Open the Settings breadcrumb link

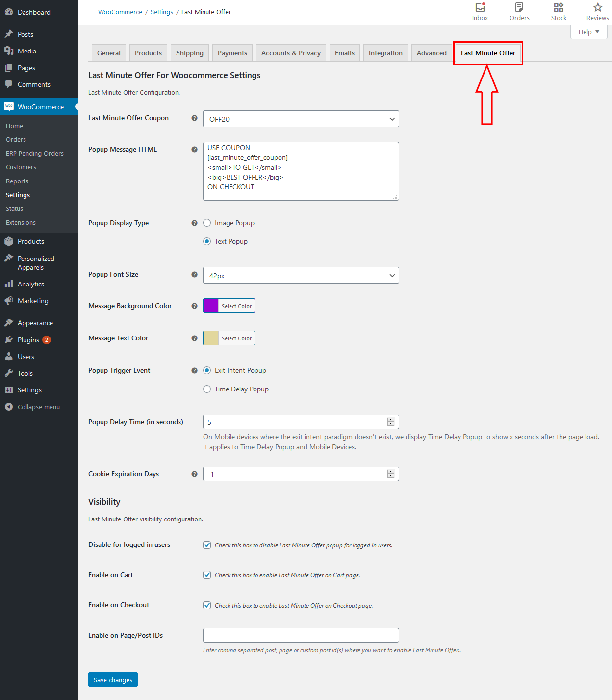[162, 12]
